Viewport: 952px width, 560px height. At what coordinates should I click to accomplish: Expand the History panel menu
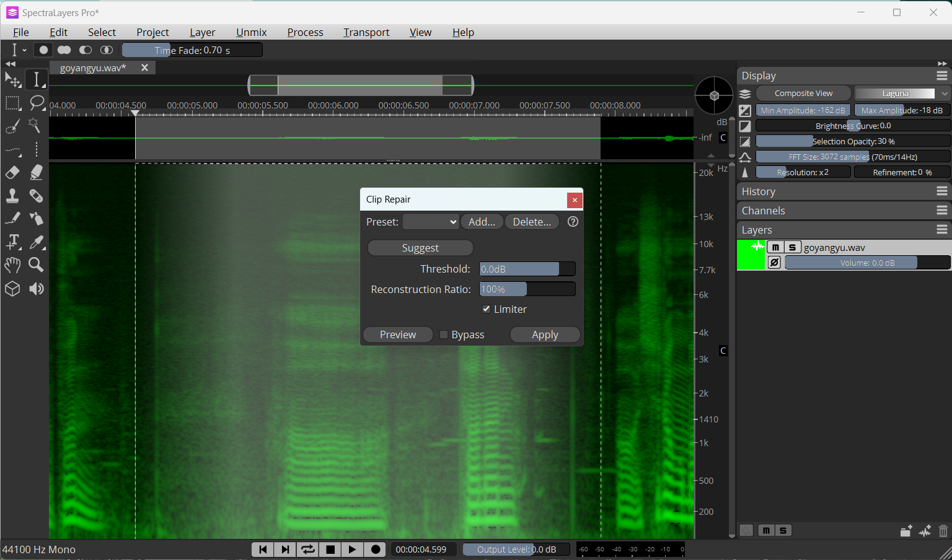(x=942, y=191)
